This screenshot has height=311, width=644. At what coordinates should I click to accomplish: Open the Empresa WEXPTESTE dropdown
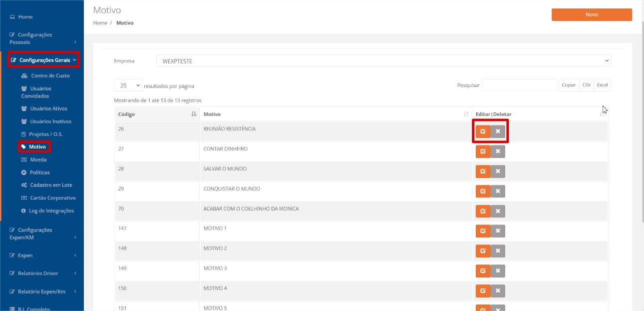pos(383,61)
